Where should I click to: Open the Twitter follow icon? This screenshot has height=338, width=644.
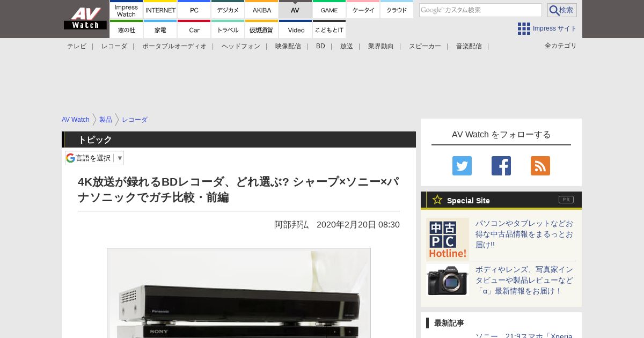coord(462,166)
